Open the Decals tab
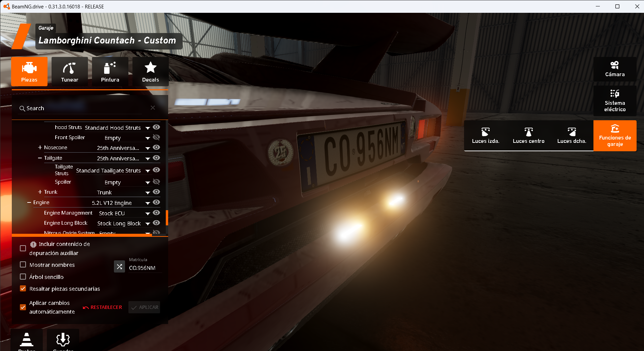 [x=151, y=71]
